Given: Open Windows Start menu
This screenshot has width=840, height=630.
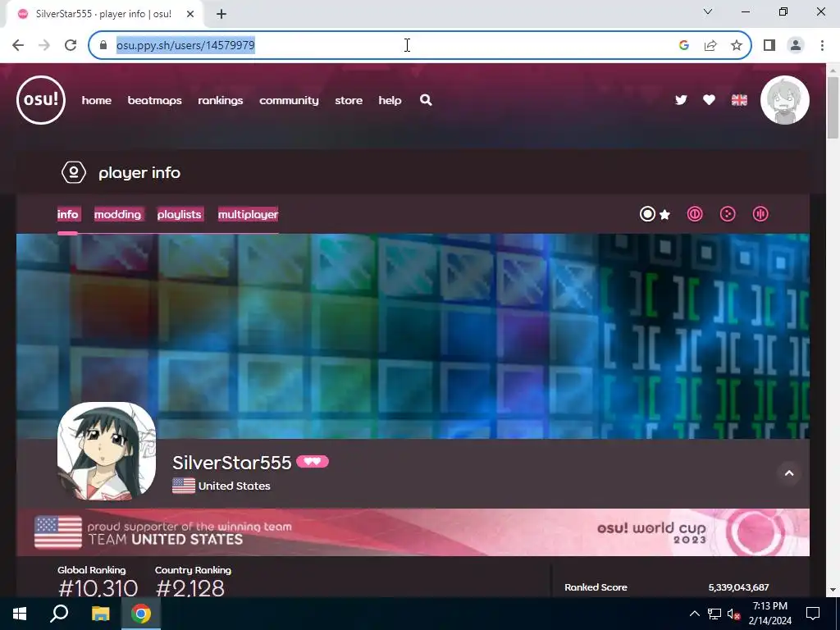Looking at the screenshot, I should 20,614.
